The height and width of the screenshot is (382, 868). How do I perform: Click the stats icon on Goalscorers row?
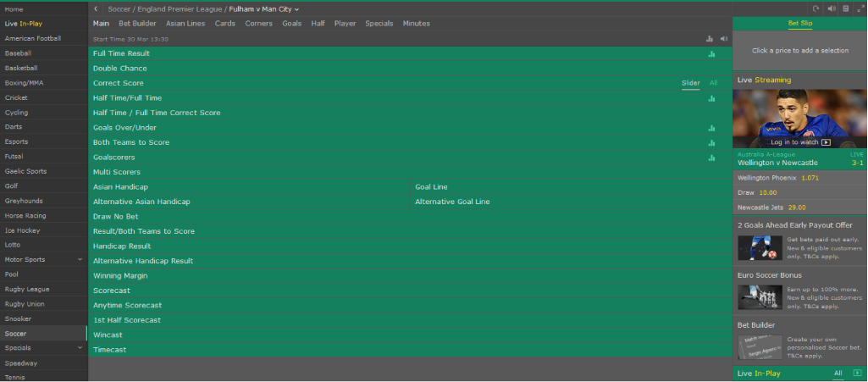coord(711,158)
